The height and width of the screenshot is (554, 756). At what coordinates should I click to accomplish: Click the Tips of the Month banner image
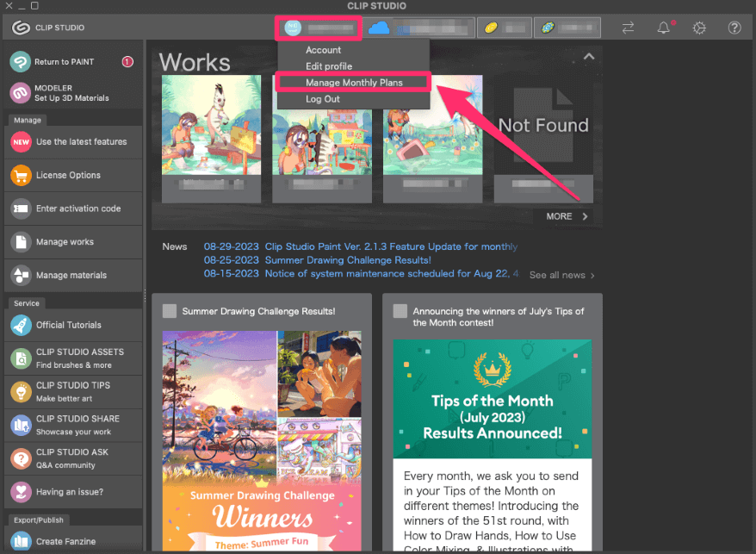click(x=493, y=399)
